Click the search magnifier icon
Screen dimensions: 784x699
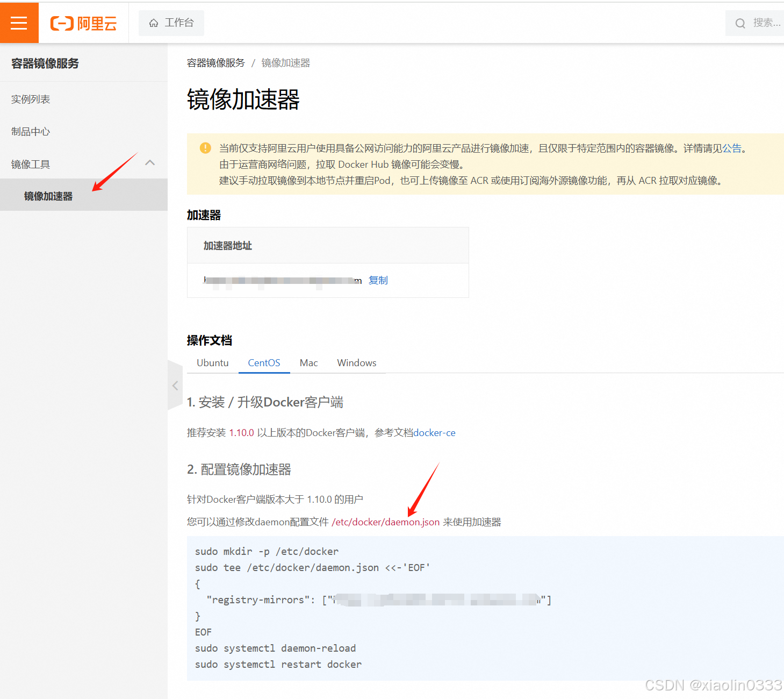(x=740, y=23)
